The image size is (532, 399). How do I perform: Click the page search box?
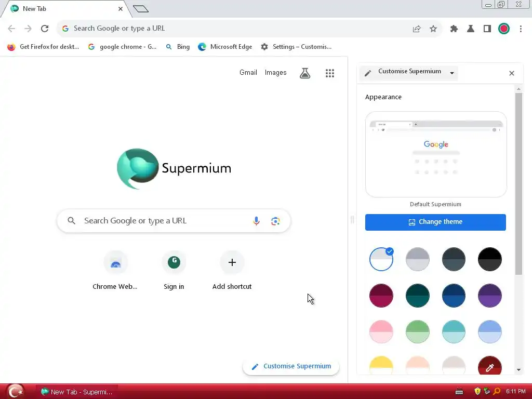tap(174, 221)
